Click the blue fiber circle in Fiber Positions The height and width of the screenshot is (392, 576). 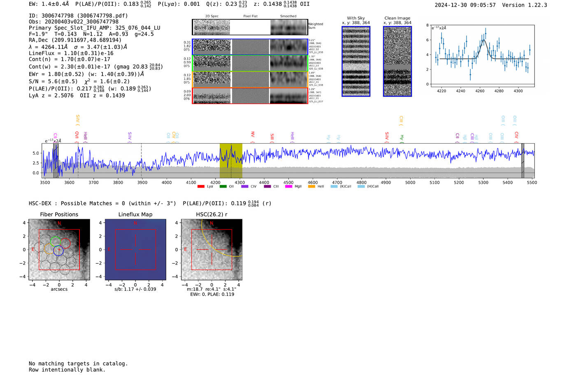(x=58, y=251)
